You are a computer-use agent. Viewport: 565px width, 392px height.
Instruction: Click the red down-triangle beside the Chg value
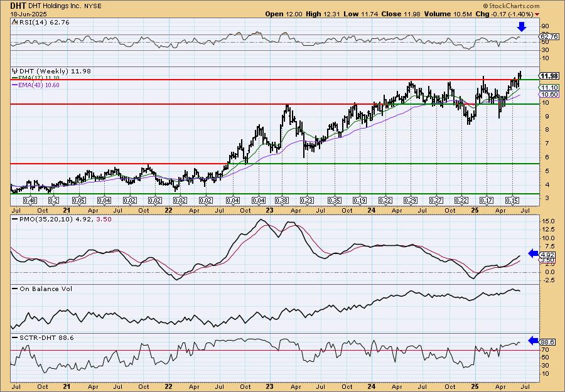pyautogui.click(x=537, y=14)
